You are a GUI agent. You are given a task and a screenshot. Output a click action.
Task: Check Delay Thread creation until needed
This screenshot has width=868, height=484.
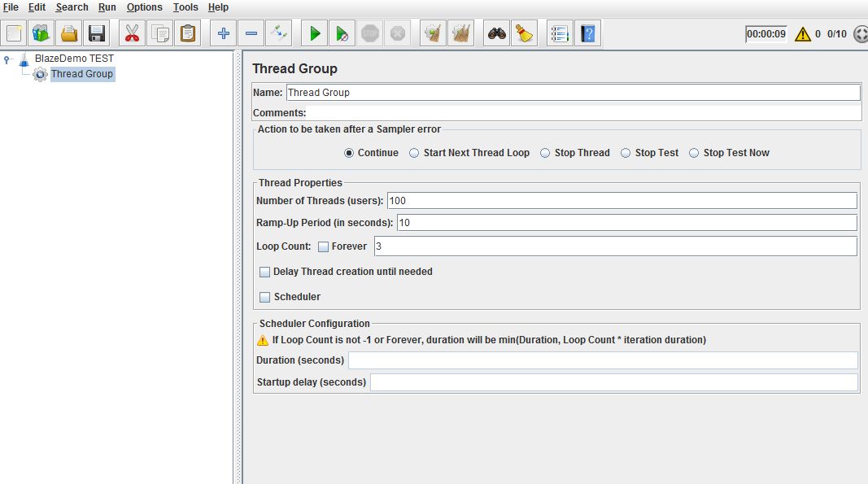(x=265, y=272)
